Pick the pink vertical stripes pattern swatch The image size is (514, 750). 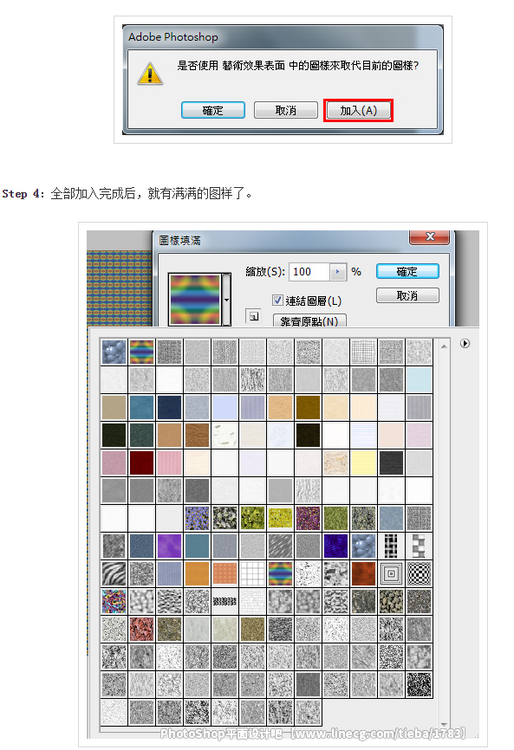coord(169,463)
